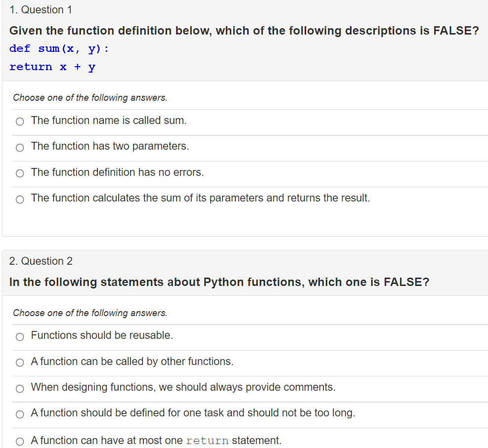The width and height of the screenshot is (488, 448).
Task: Choose radio 'The function definition has no errors.'
Action: (x=20, y=173)
